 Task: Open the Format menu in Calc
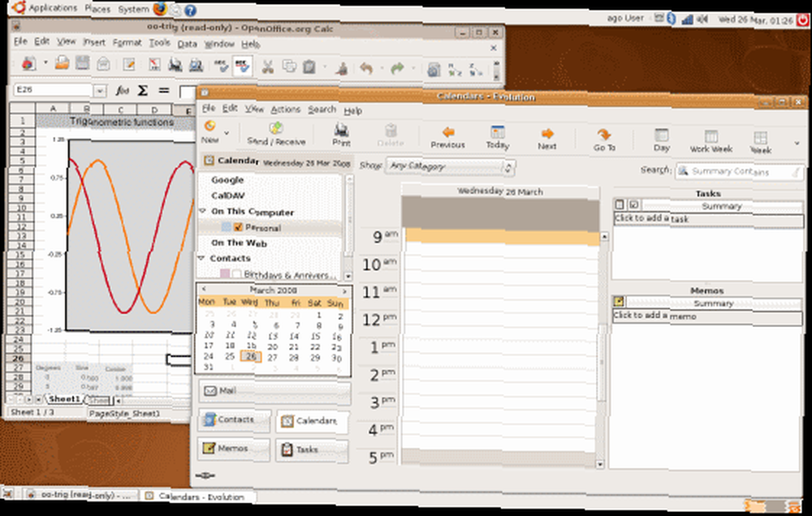tap(127, 42)
